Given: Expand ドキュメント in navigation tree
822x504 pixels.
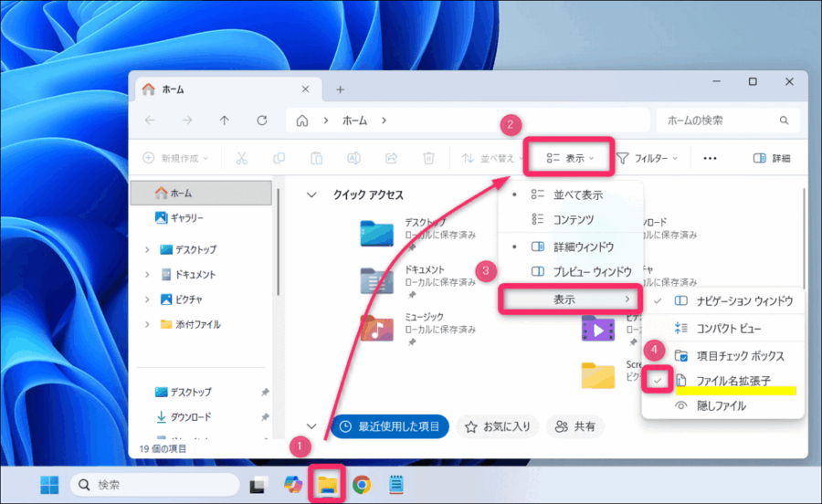Looking at the screenshot, I should [x=147, y=275].
